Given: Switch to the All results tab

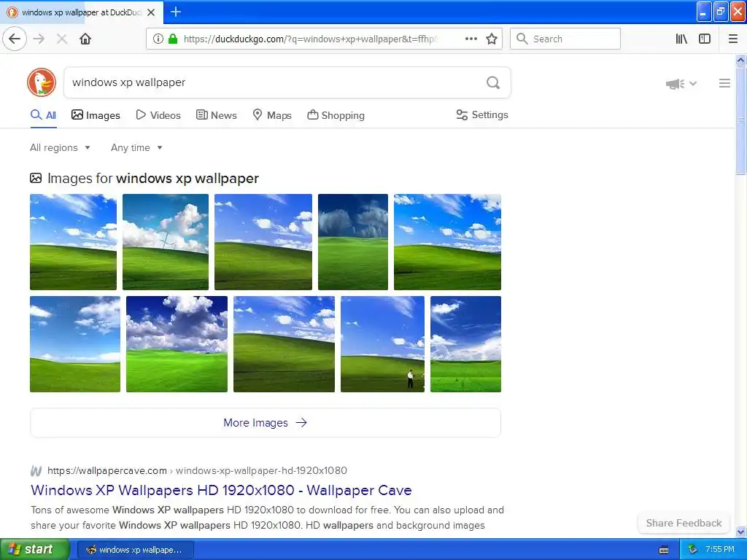Looking at the screenshot, I should click(x=43, y=115).
